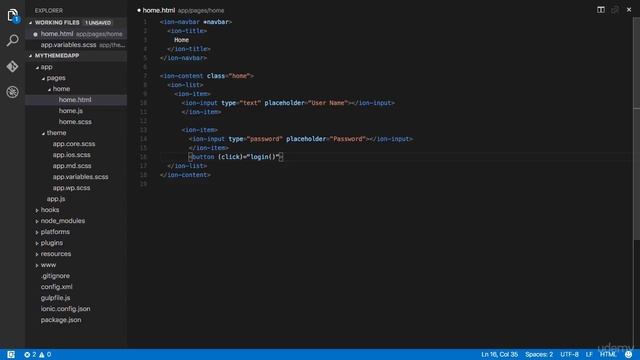
Task: Open the errors and warnings count in the status bar
Action: 38,355
